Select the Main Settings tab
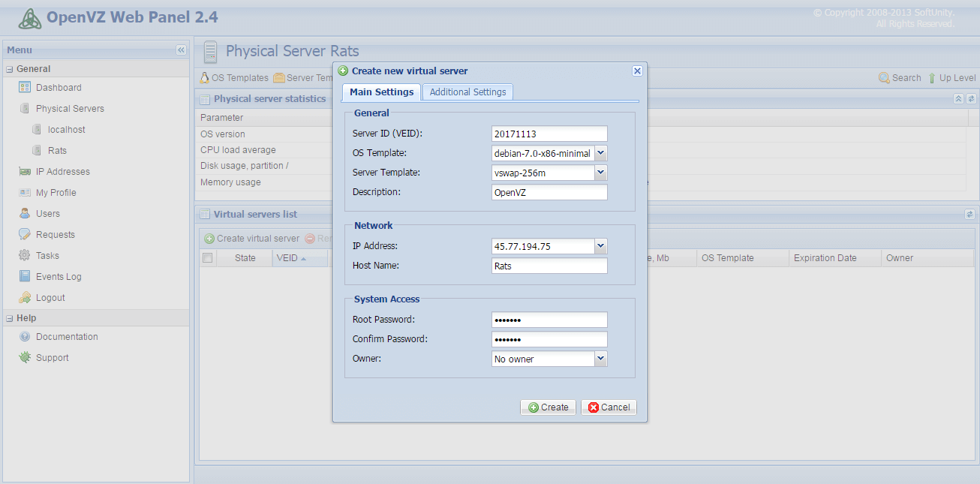Screen dimensions: 980x484 click(x=381, y=92)
